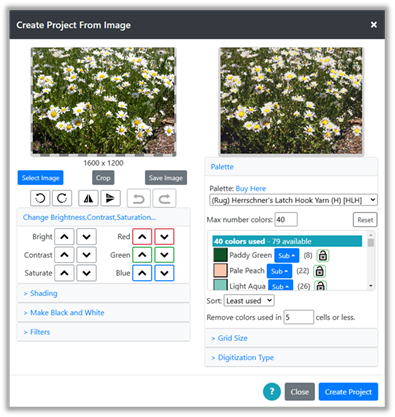The height and width of the screenshot is (417, 395).
Task: Decrease Bright with down arrow
Action: pos(87,237)
